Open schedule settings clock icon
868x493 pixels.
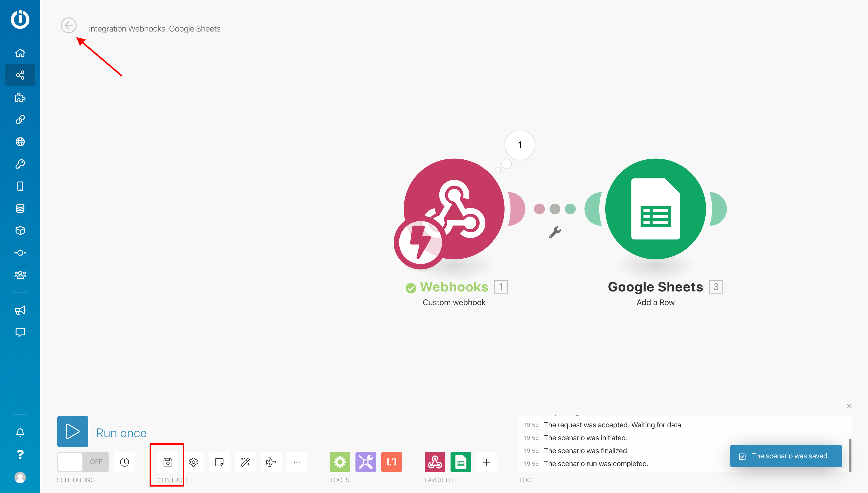click(125, 462)
